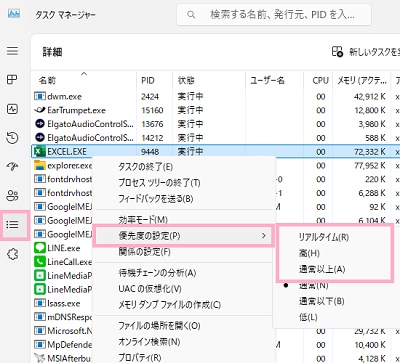Image resolution: width=400 pixels, height=363 pixels.
Task: Click the EarTrumpet.exe icon
Action: tap(40, 110)
